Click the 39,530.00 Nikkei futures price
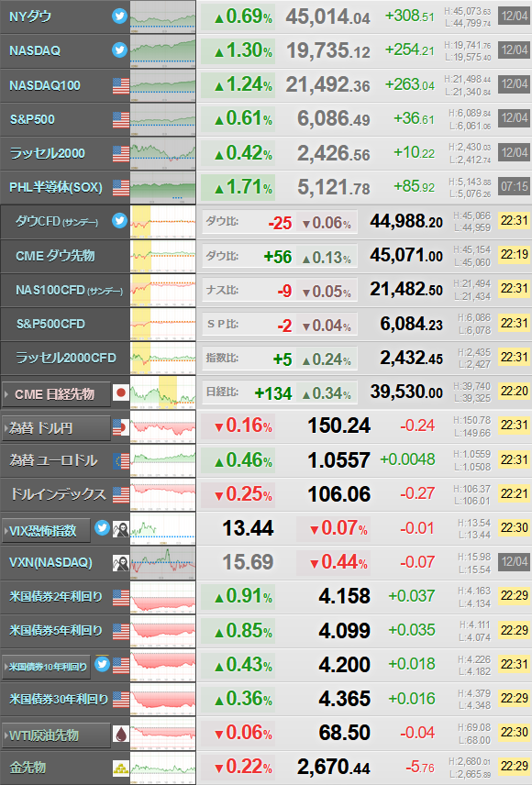 tap(406, 392)
